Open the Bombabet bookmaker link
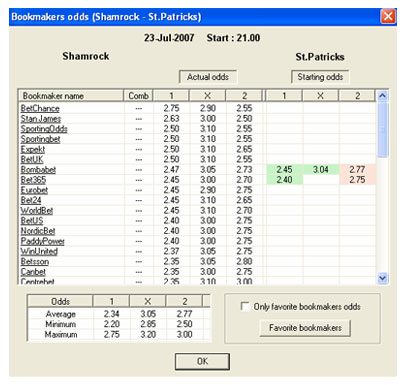Image resolution: width=405 pixels, height=385 pixels. click(x=38, y=170)
